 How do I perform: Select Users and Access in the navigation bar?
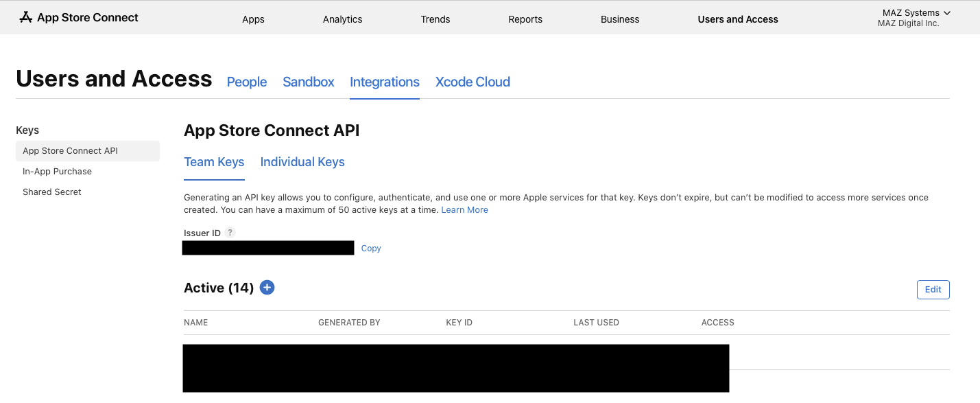coord(738,19)
